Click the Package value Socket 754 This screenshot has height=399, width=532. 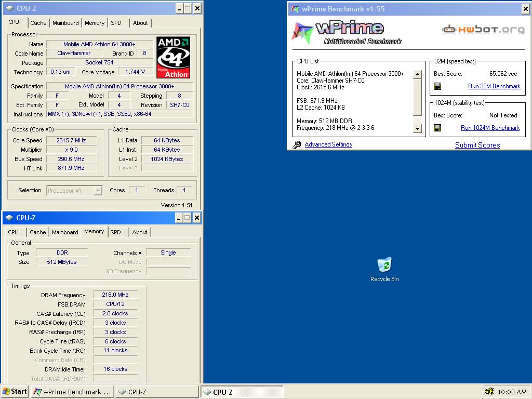coord(99,62)
